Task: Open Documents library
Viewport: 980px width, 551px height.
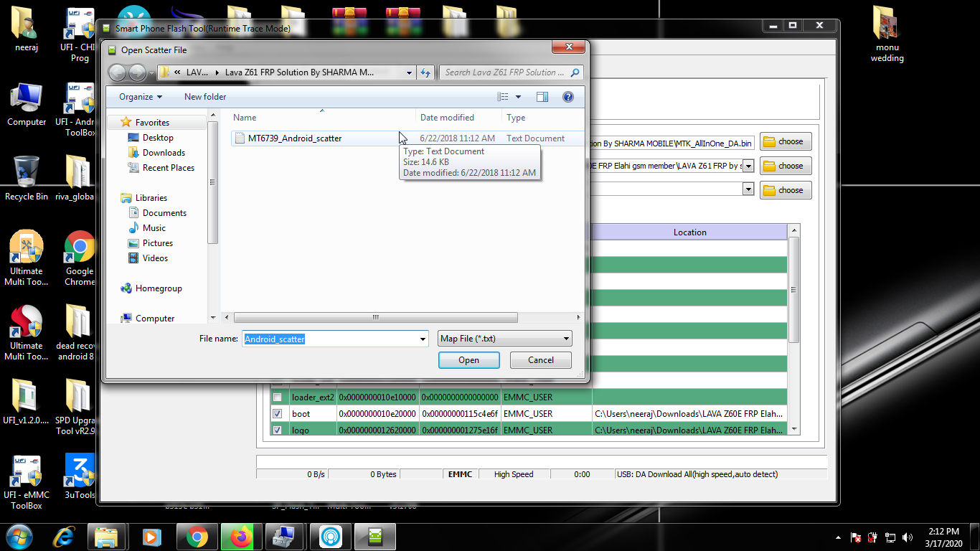Action: click(164, 213)
